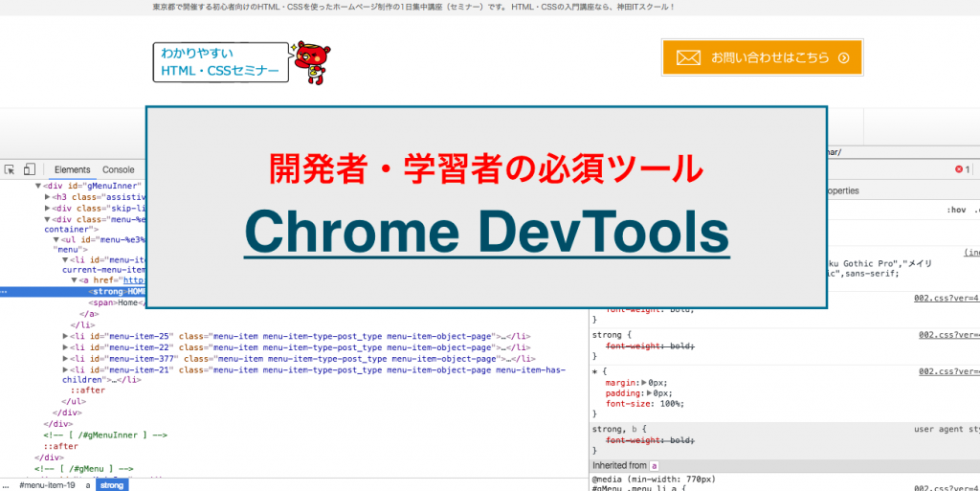This screenshot has width=980, height=491.
Task: Toggle the device toolbar icon
Action: [30, 169]
